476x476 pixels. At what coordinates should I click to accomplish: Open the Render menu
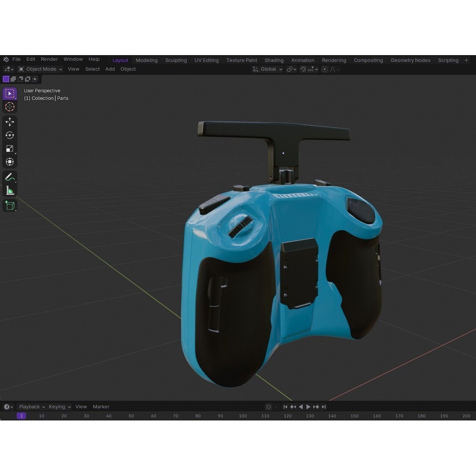coord(49,59)
